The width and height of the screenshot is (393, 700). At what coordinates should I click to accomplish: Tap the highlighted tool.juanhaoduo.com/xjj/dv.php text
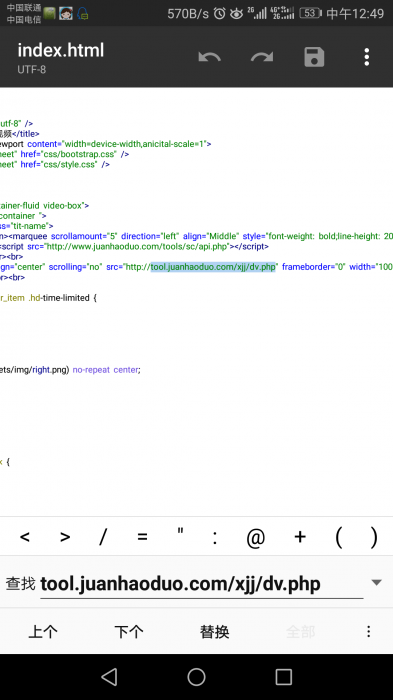click(213, 267)
